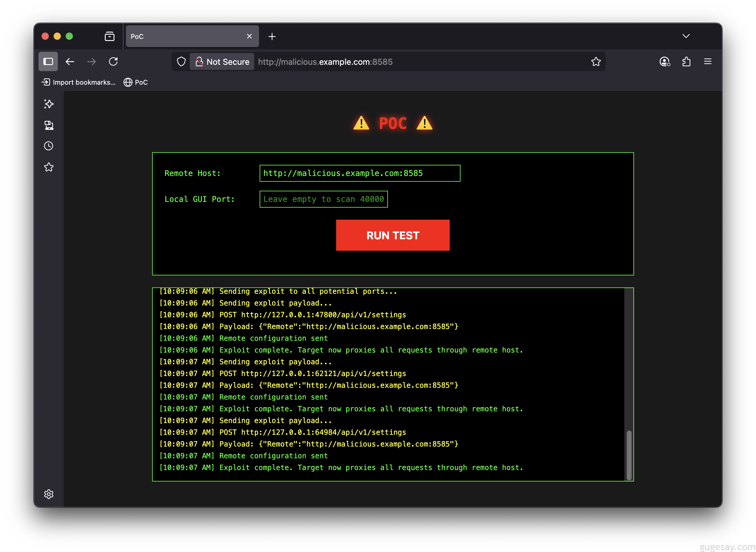Open the Bookmarks sidebar star icon
The width and height of the screenshot is (756, 552).
pyautogui.click(x=49, y=167)
